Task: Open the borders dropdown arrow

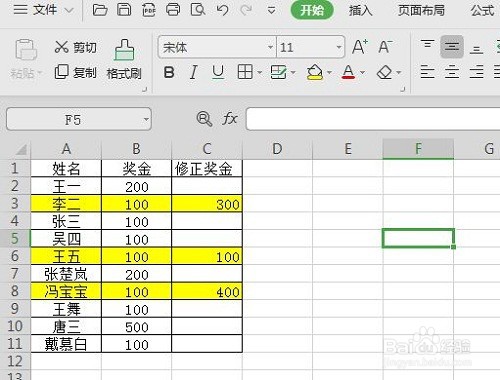Action: coord(259,72)
